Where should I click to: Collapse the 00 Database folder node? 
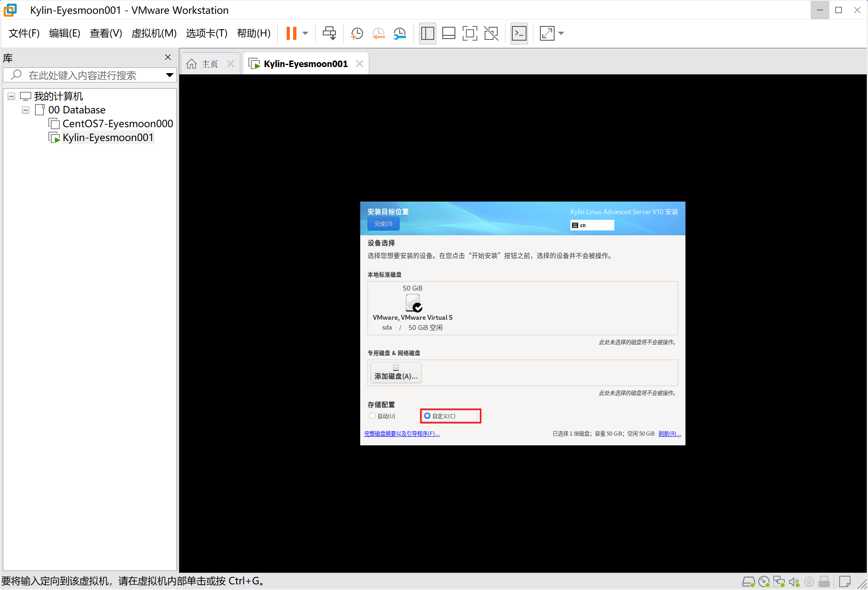click(x=26, y=110)
